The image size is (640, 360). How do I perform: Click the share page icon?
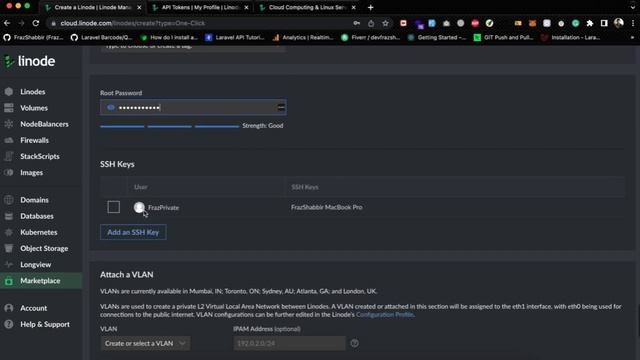tap(371, 23)
